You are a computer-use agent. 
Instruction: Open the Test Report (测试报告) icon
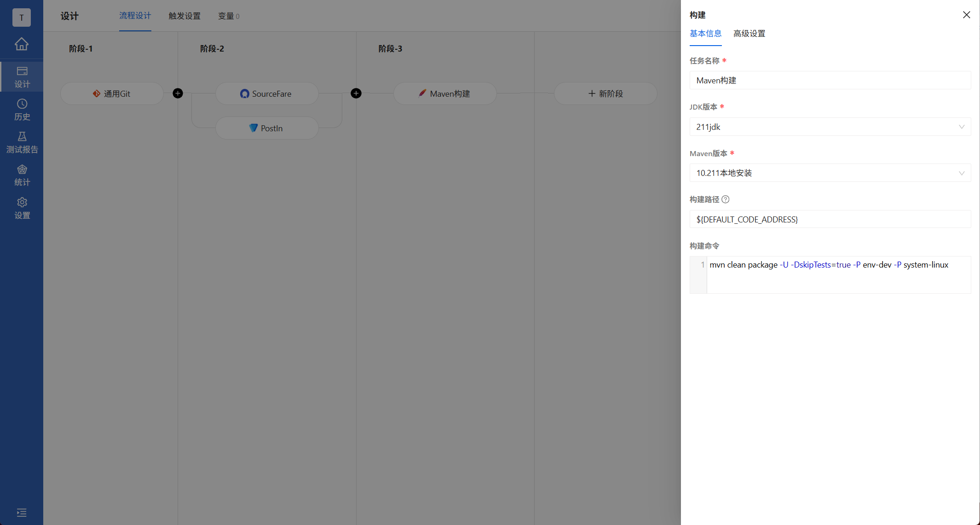pos(22,142)
